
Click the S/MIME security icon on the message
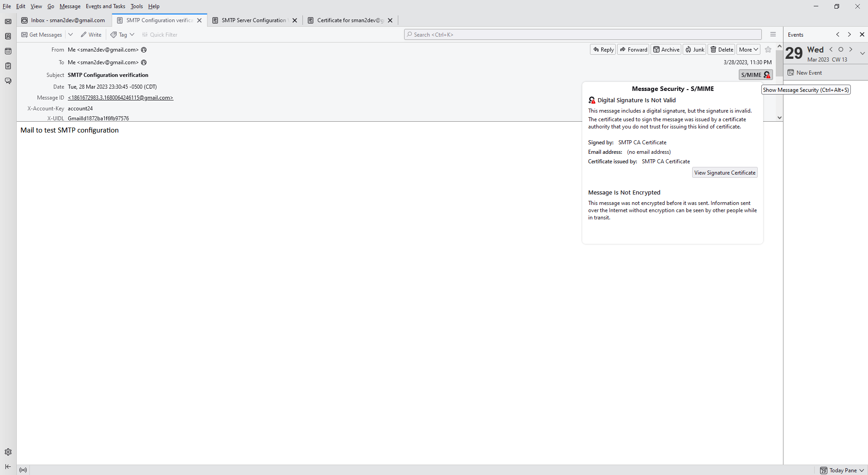[755, 75]
